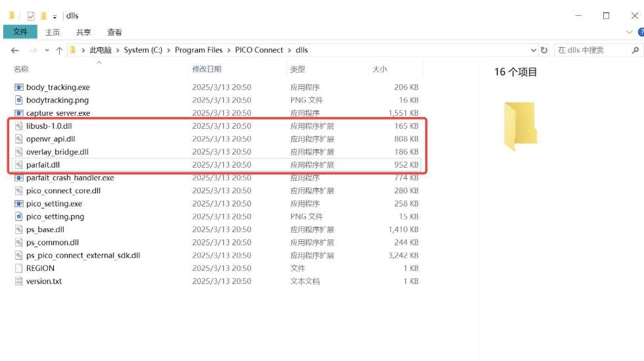Click the folder preview thumbnail

pyautogui.click(x=520, y=126)
